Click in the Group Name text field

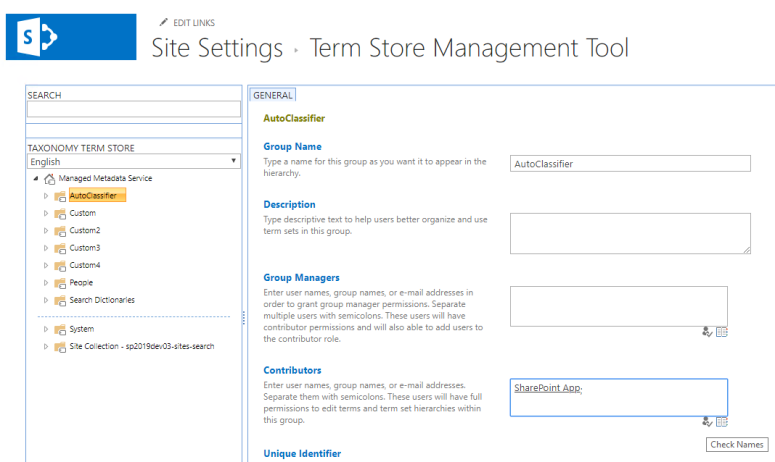629,163
